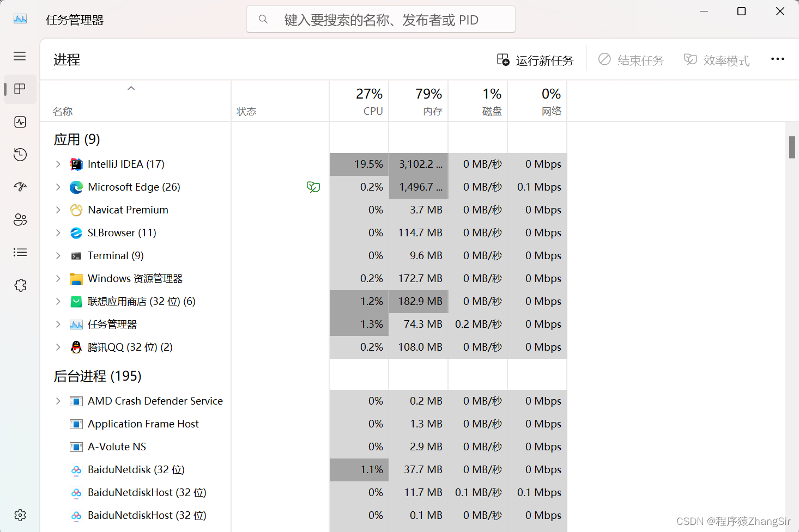799x532 pixels.
Task: Click the A-Volute NS process icon
Action: [x=76, y=447]
